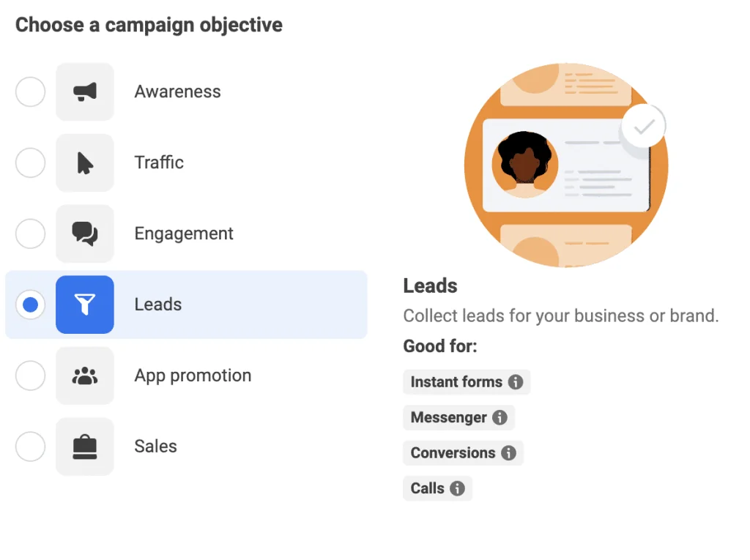Choose the App promotion objective label
The height and width of the screenshot is (560, 750).
(193, 376)
